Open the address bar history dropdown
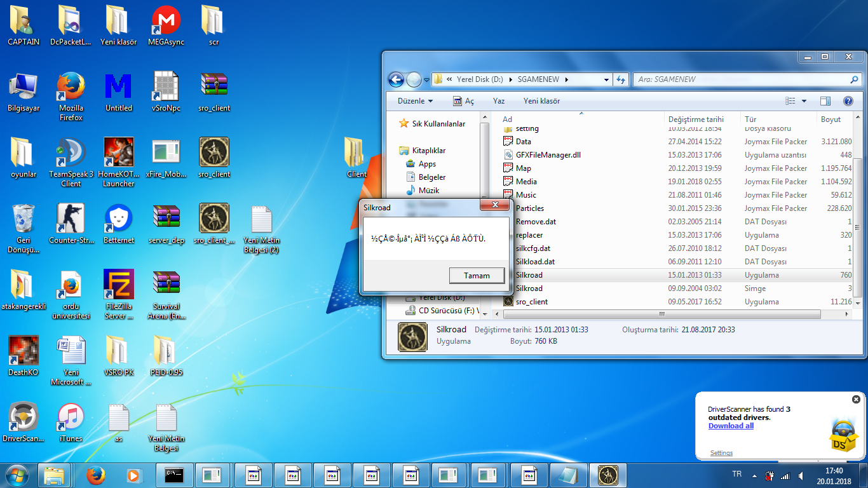 [x=606, y=79]
